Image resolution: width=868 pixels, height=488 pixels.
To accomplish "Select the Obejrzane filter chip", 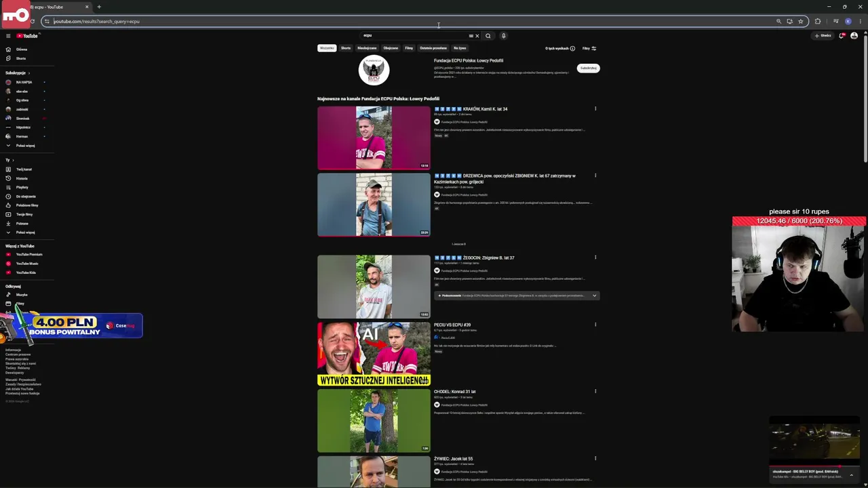I will tap(391, 48).
